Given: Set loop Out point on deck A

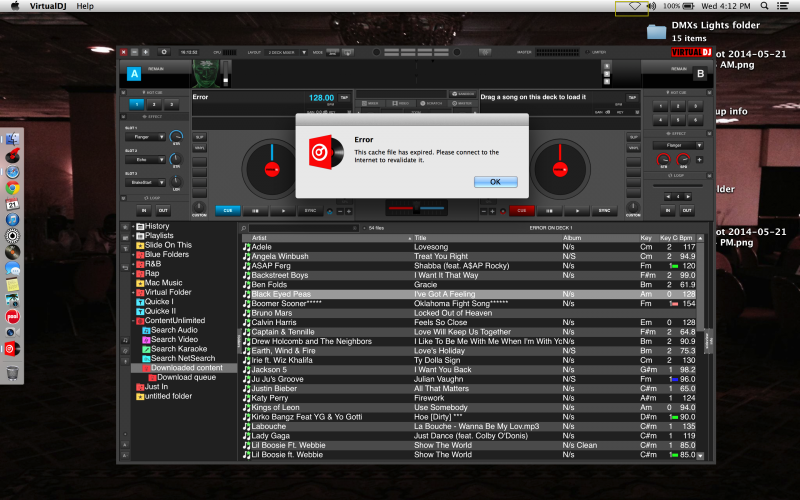Looking at the screenshot, I should pos(163,210).
